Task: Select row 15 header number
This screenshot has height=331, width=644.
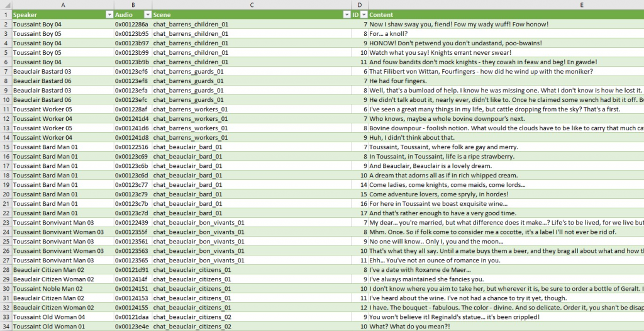Action: tap(6, 147)
